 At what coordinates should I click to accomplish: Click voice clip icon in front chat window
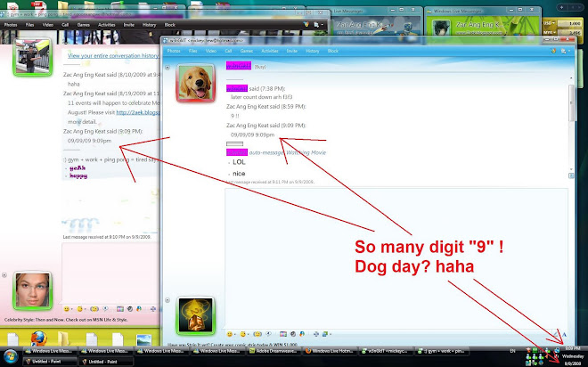(268, 334)
